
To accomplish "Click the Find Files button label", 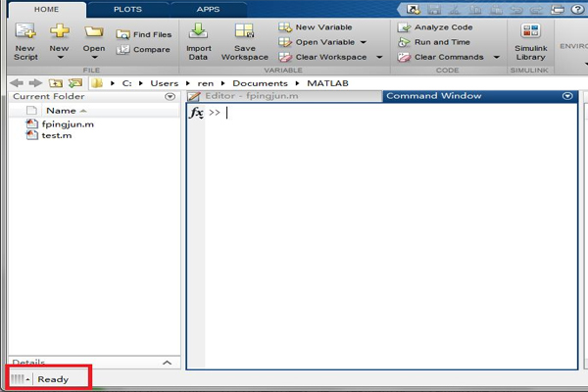I will tap(152, 34).
